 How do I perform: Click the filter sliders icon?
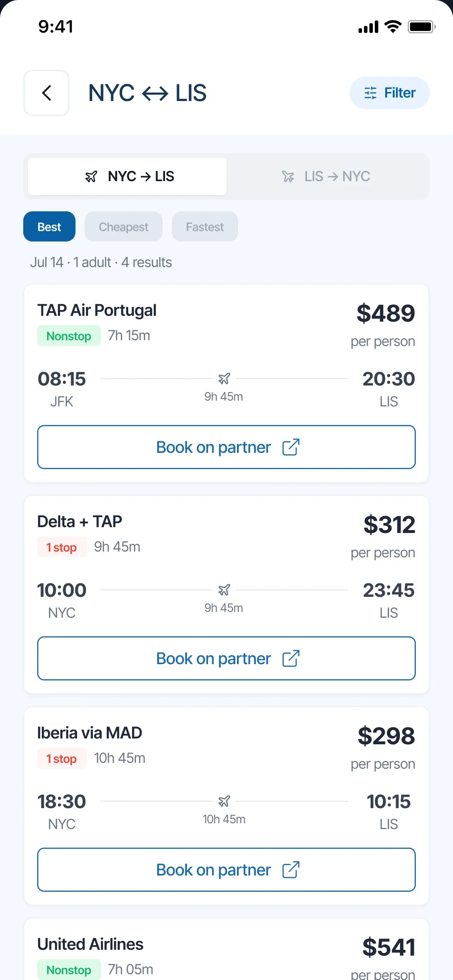click(371, 93)
